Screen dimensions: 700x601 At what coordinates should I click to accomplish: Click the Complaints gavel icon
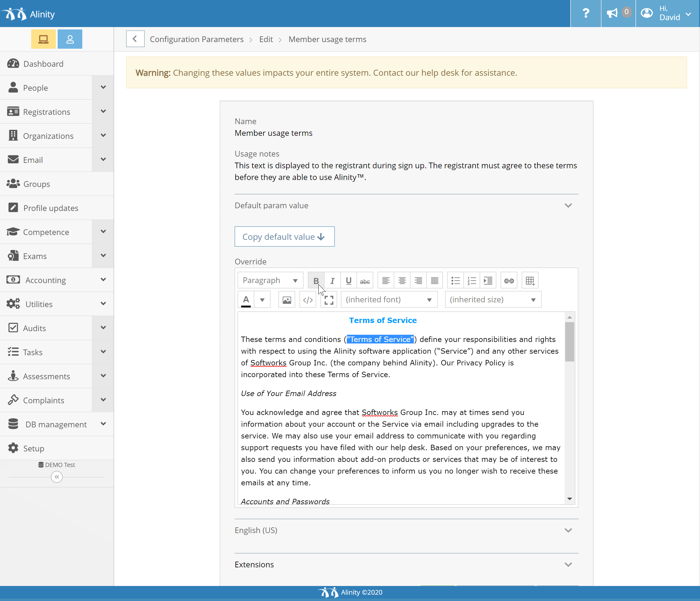coord(13,400)
